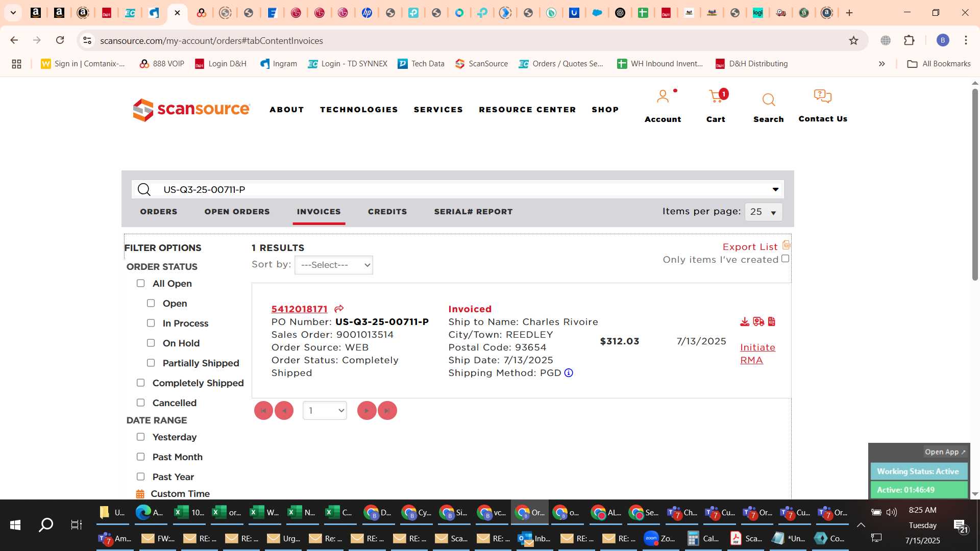
Task: Click the Custom Time calendar icon
Action: [x=140, y=494]
